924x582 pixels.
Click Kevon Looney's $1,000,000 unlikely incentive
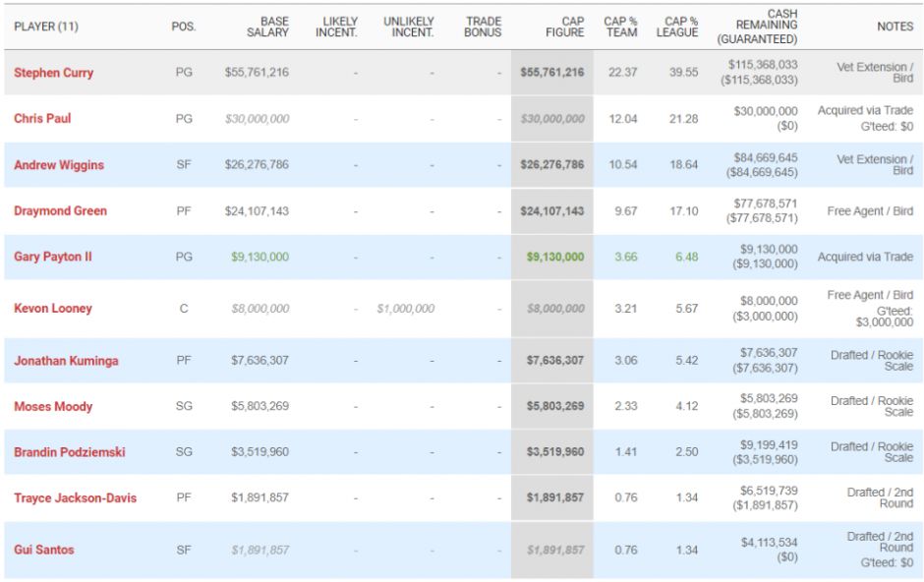[x=405, y=309]
